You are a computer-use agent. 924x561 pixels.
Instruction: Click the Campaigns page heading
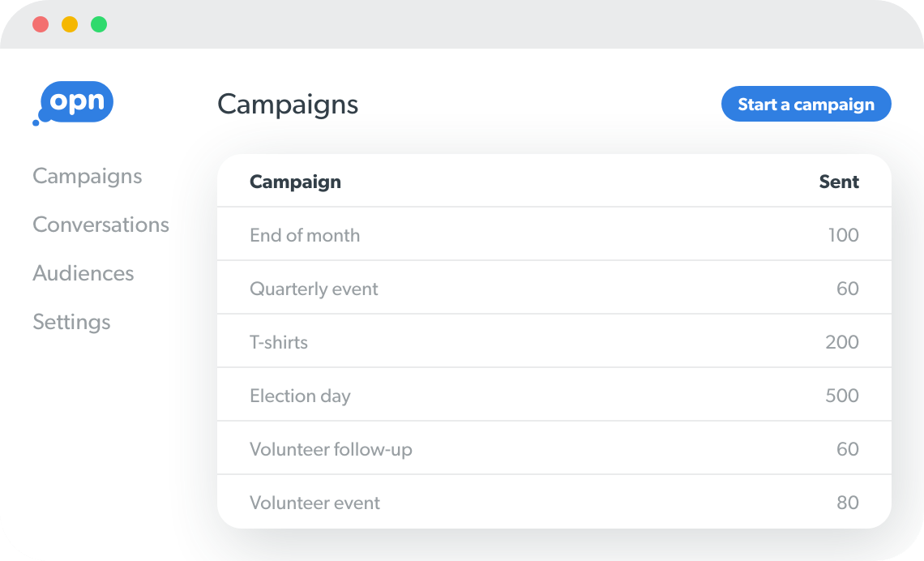point(288,105)
